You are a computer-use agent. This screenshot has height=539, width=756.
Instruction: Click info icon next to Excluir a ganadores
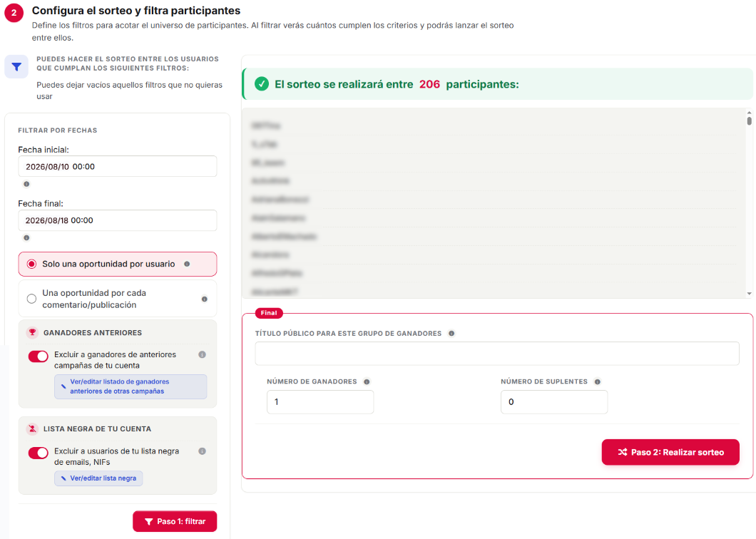(202, 355)
